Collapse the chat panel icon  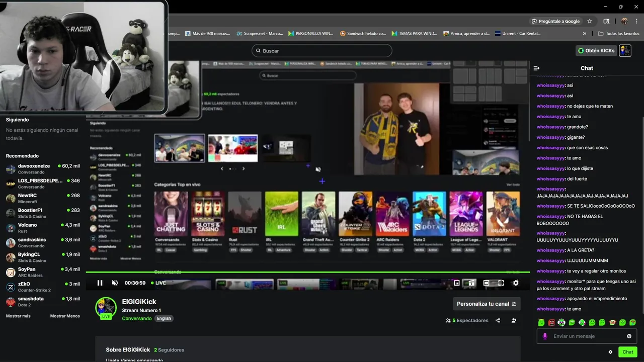(537, 68)
